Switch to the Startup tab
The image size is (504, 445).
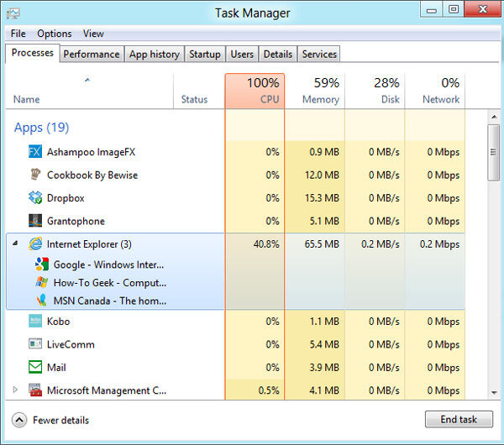pyautogui.click(x=205, y=54)
